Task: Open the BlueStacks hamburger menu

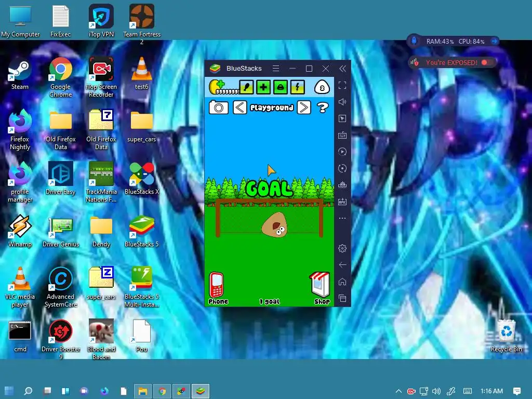Action: pyautogui.click(x=276, y=69)
